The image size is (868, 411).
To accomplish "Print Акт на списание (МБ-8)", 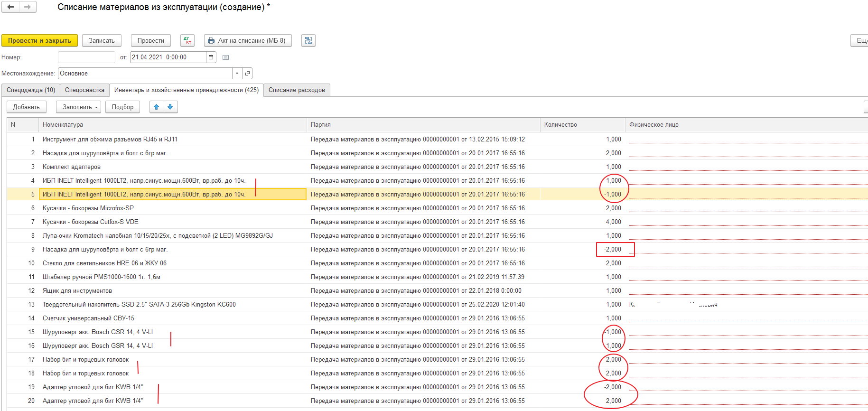I will [248, 40].
